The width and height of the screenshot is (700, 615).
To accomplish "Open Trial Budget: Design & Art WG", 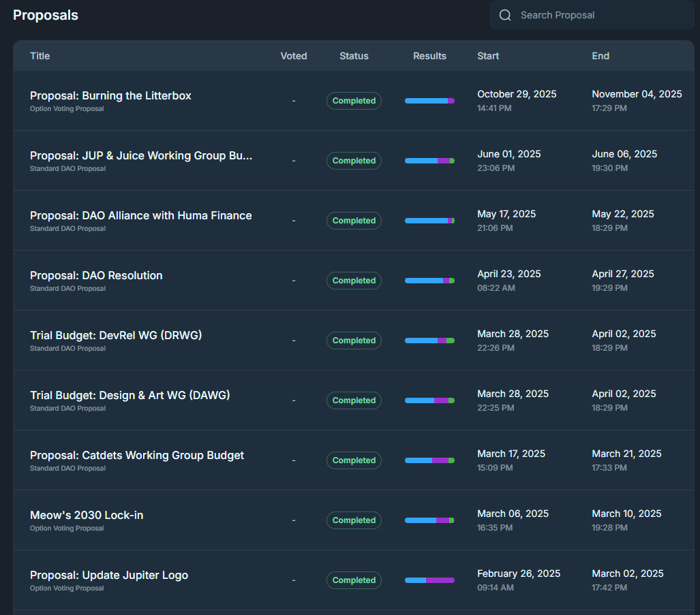I will 130,396.
